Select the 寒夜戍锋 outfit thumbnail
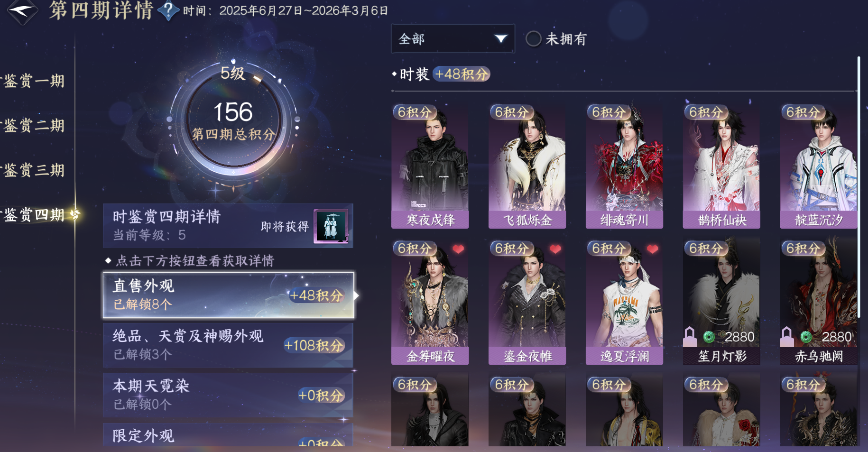 (430, 166)
